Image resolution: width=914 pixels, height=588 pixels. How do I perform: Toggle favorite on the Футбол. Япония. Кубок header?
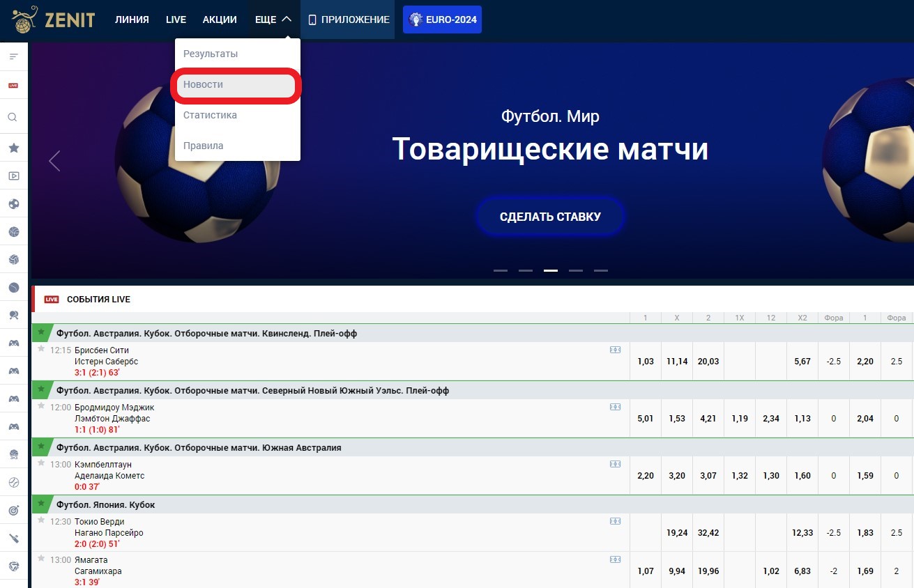pos(43,504)
